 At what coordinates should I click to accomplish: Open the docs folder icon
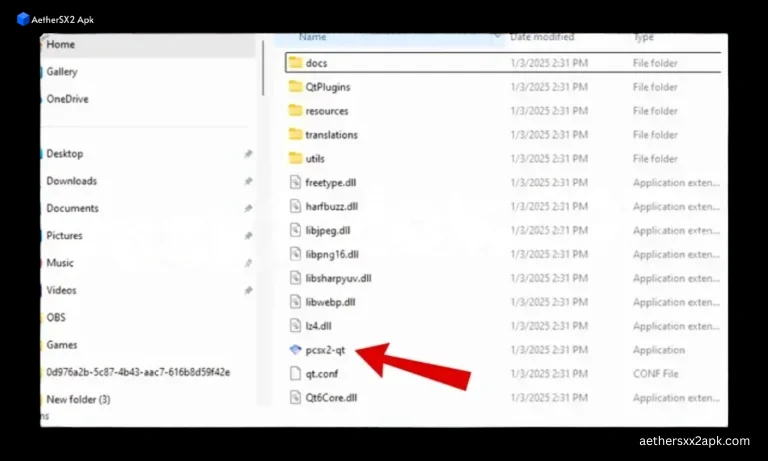295,62
